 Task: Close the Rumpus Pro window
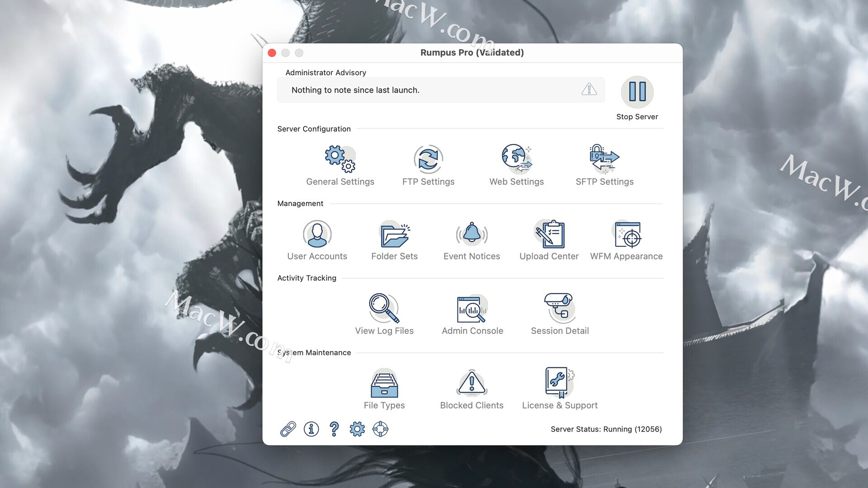(272, 53)
